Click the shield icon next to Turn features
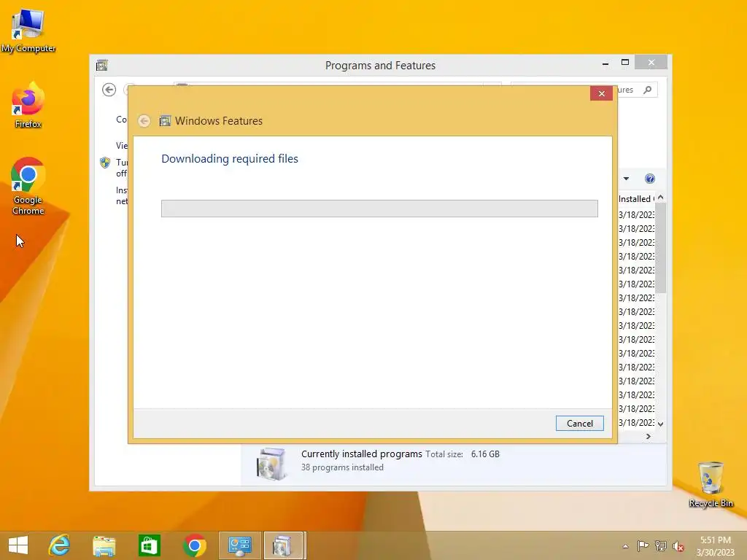The height and width of the screenshot is (560, 747). [105, 163]
